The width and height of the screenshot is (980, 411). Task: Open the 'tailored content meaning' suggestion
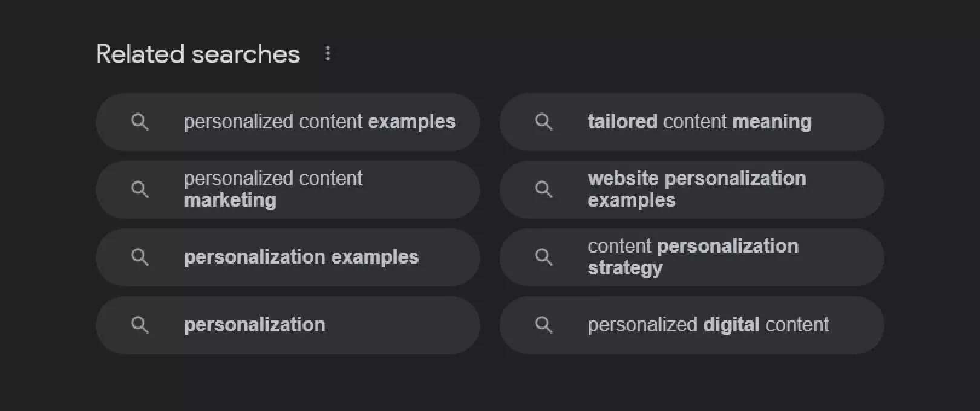click(699, 122)
